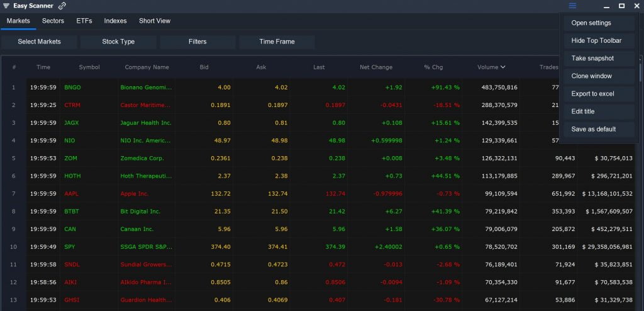Select the GHSI symbol cell

[72, 300]
